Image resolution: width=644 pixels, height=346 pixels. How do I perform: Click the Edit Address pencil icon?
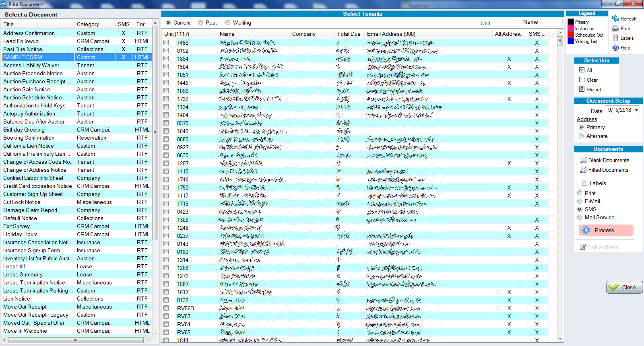583,247
